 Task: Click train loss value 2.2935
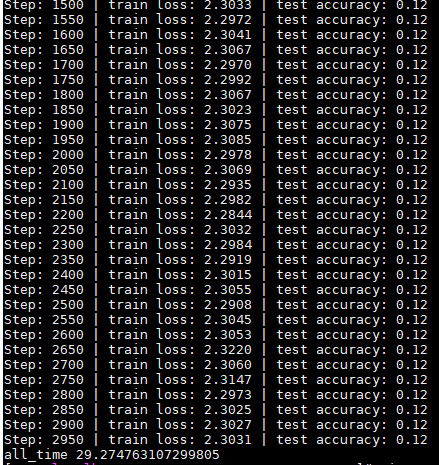point(228,185)
